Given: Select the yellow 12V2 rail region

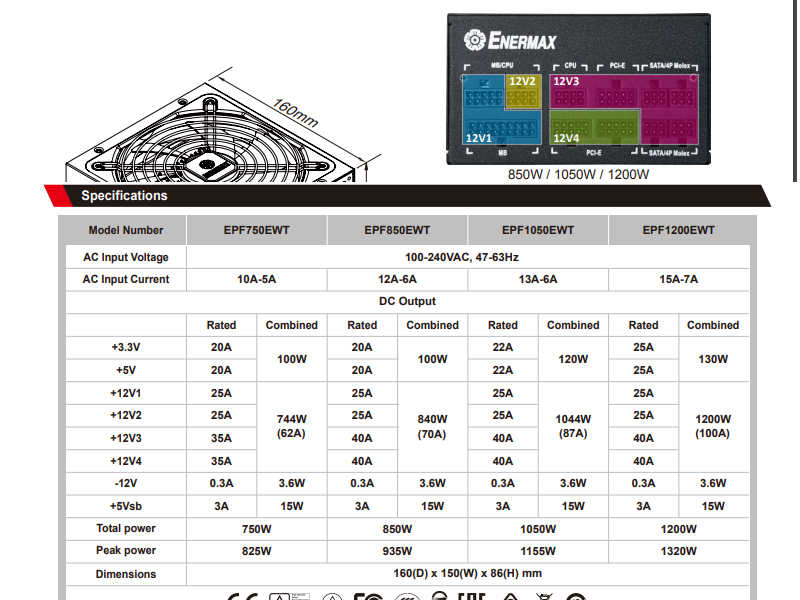Looking at the screenshot, I should [x=523, y=92].
